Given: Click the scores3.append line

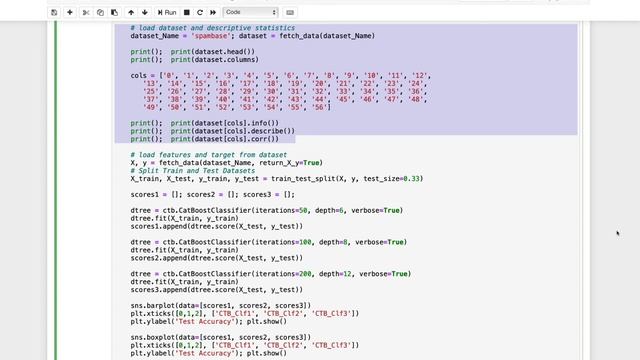Looking at the screenshot, I should point(217,290).
